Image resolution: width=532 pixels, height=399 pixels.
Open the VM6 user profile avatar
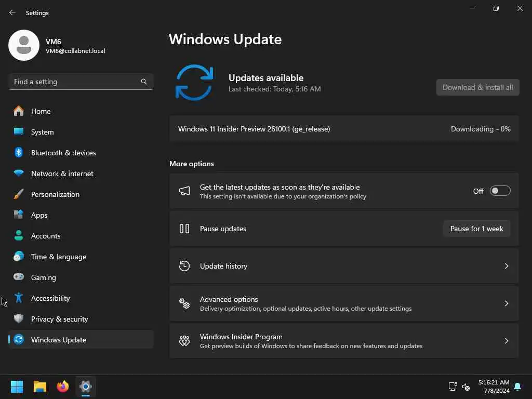(x=24, y=45)
